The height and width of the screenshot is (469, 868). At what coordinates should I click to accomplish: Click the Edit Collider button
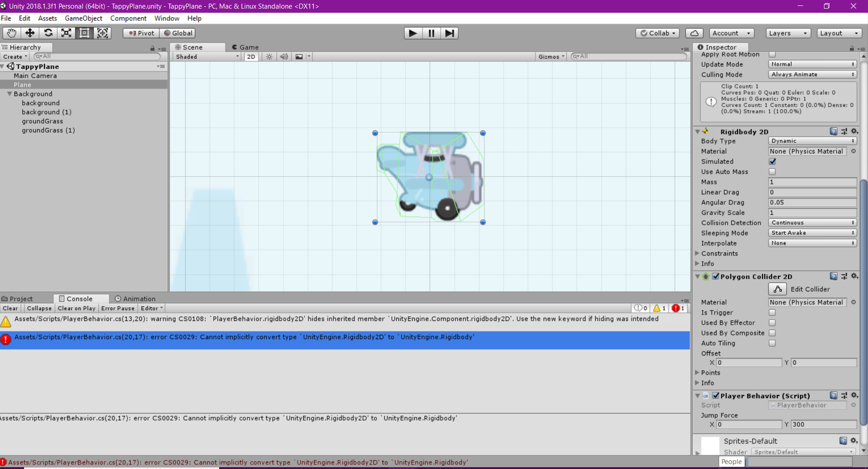(x=777, y=289)
